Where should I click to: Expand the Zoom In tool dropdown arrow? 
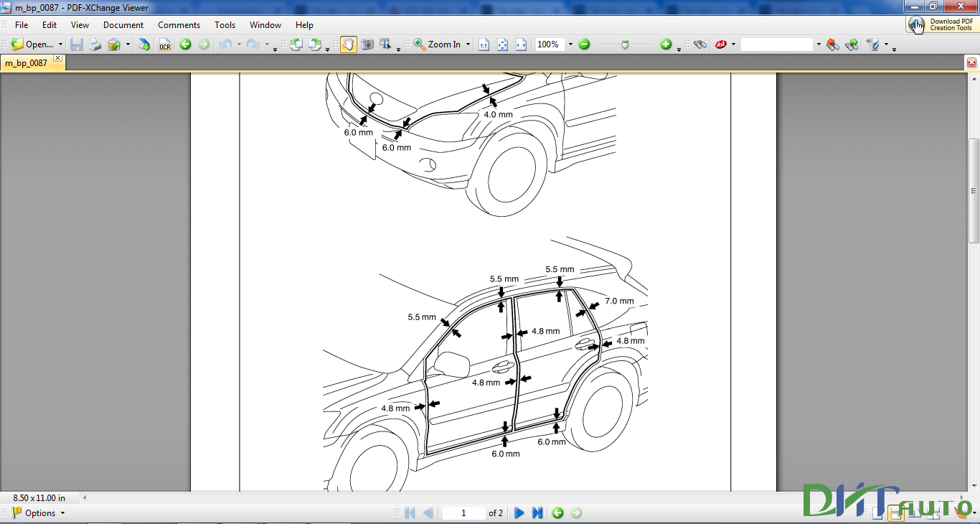[468, 45]
